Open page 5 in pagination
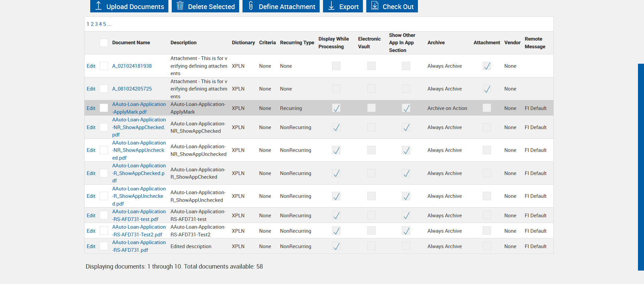The image size is (644, 284). pos(104,24)
